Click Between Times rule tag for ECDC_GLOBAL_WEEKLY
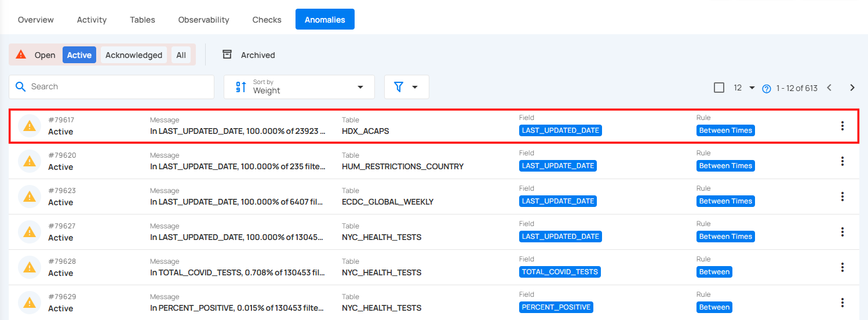 click(x=725, y=201)
